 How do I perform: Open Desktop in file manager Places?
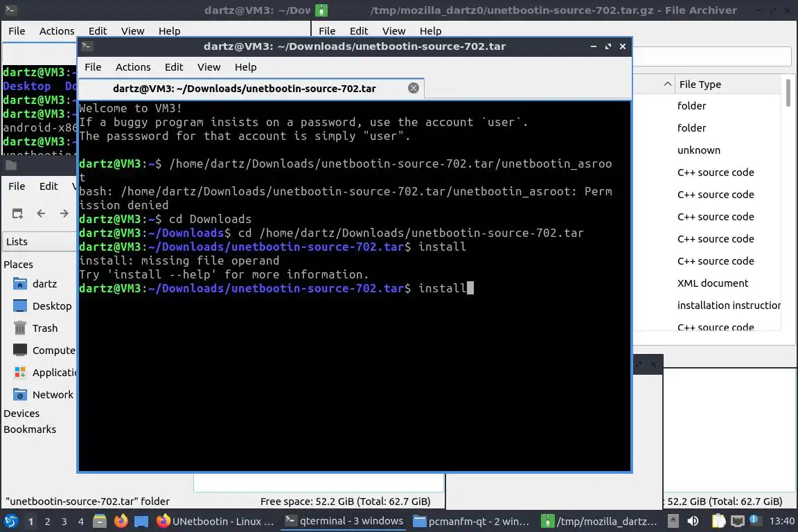[x=52, y=306]
